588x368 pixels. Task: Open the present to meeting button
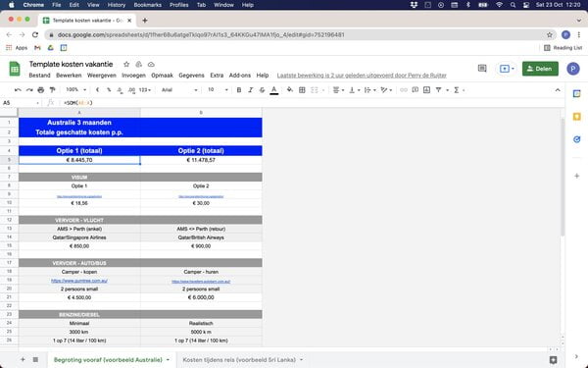[507, 69]
